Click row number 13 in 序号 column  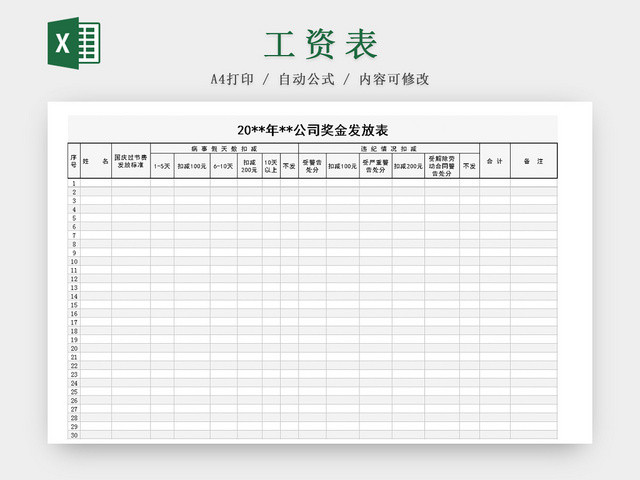pos(74,288)
